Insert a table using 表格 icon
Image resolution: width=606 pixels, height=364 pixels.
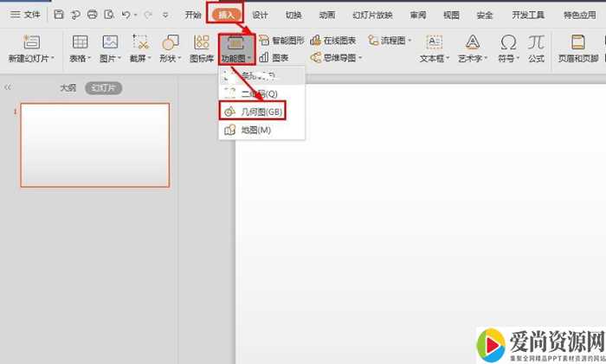coord(80,42)
